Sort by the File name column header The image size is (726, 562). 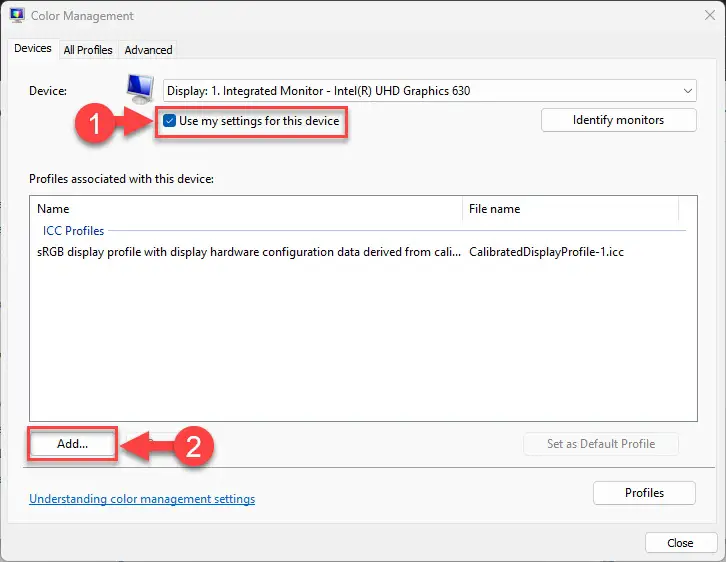pyautogui.click(x=570, y=209)
